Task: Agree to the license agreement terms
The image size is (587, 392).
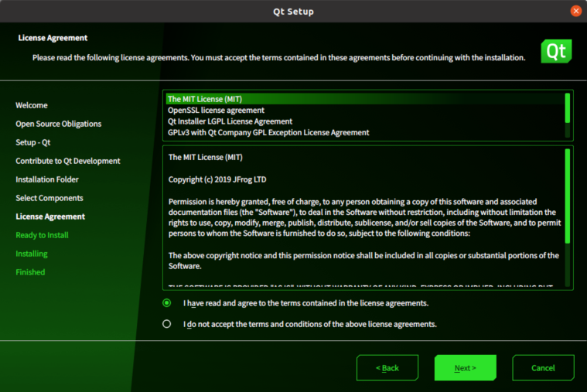Action: click(x=167, y=303)
